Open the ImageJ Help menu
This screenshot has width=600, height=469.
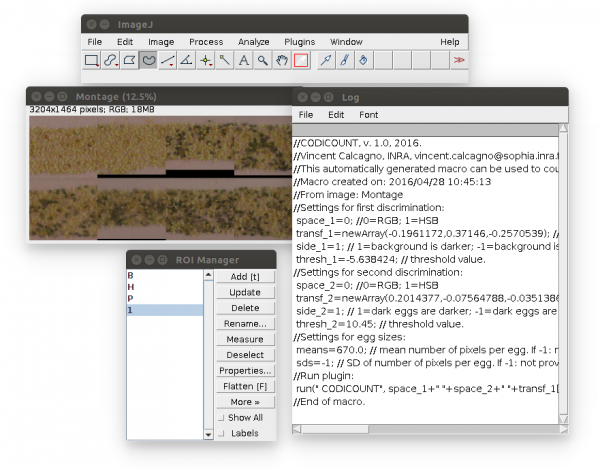(449, 42)
